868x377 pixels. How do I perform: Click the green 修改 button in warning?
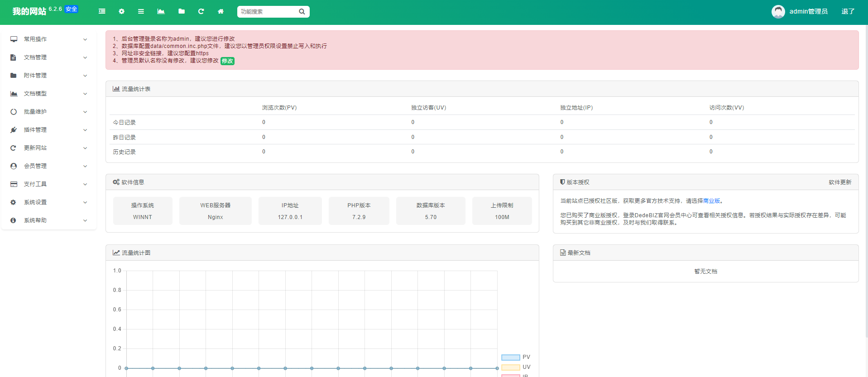pos(227,61)
